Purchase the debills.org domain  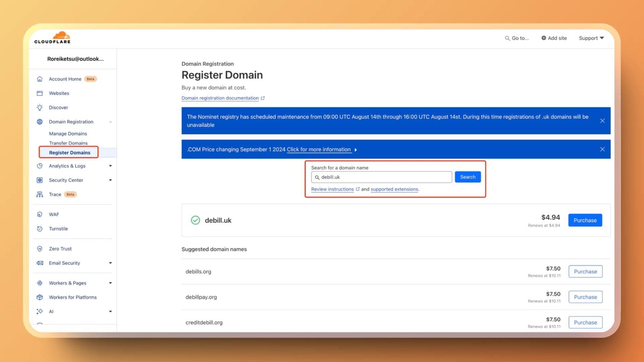point(585,271)
